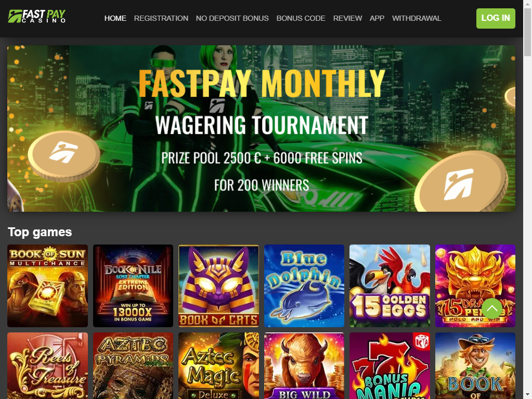Launch the Reels of Treasure game
Image resolution: width=532 pixels, height=399 pixels.
click(47, 366)
